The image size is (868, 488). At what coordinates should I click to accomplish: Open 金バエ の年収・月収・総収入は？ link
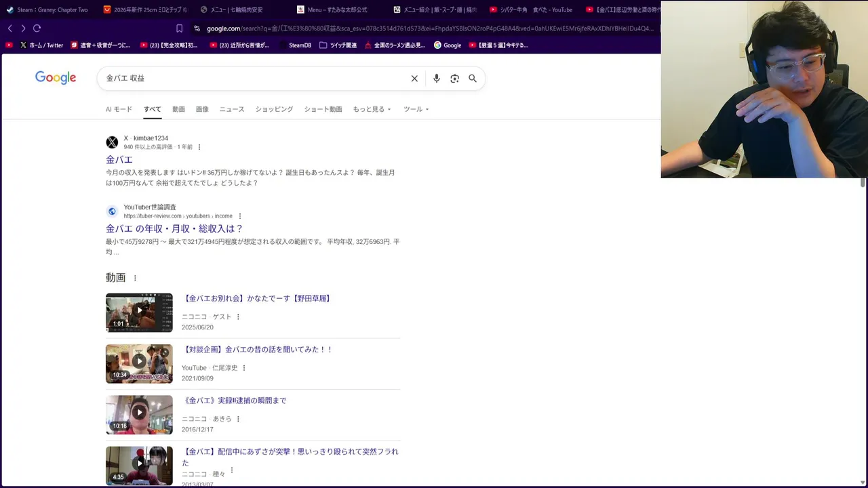click(174, 229)
